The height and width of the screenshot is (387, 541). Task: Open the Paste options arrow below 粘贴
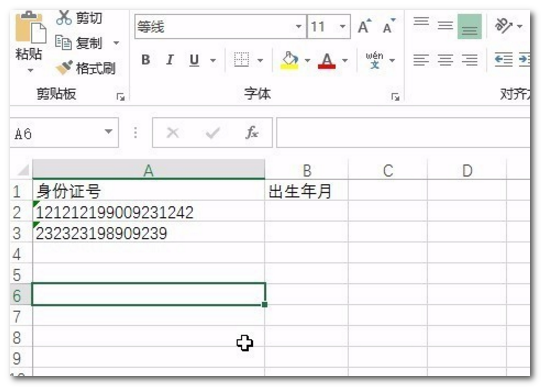click(x=30, y=71)
